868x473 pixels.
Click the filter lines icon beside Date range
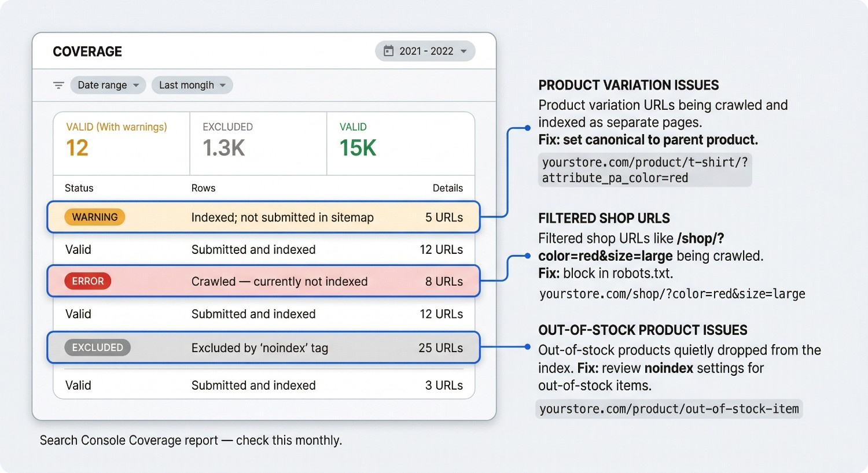[x=58, y=85]
